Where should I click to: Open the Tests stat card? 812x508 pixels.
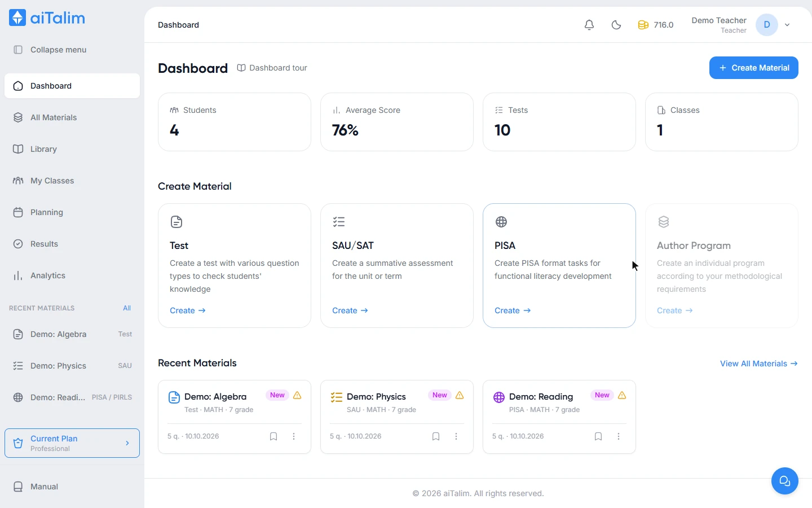point(559,122)
